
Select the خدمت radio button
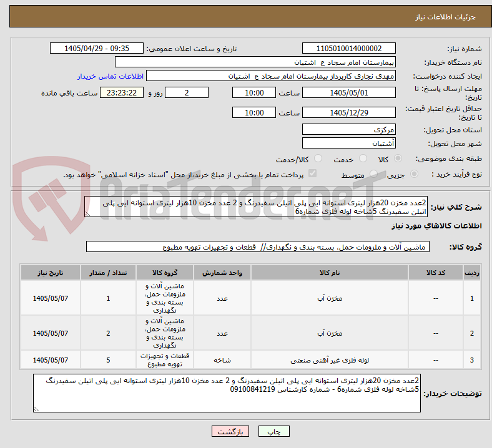[x=363, y=158]
